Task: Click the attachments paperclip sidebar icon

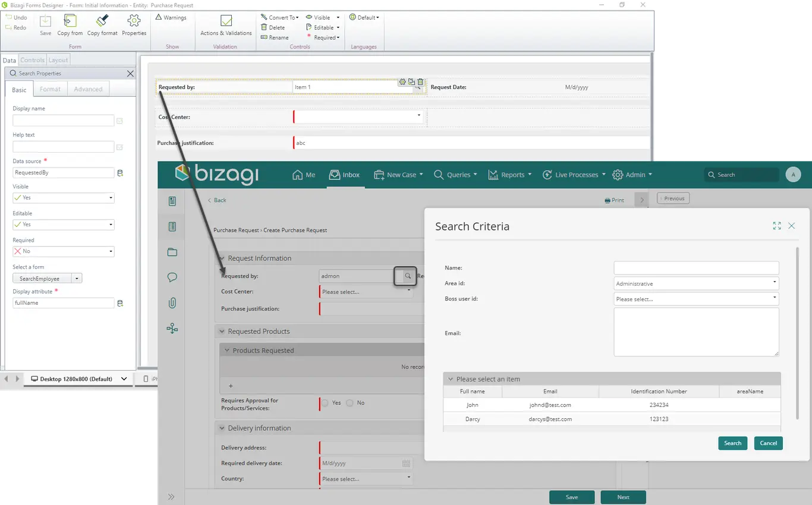Action: click(172, 303)
